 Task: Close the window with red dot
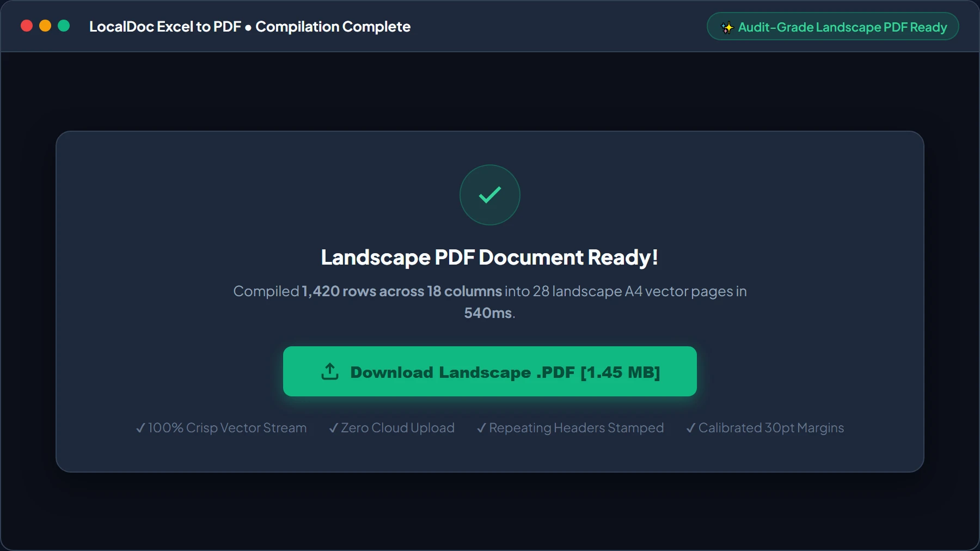pyautogui.click(x=27, y=26)
